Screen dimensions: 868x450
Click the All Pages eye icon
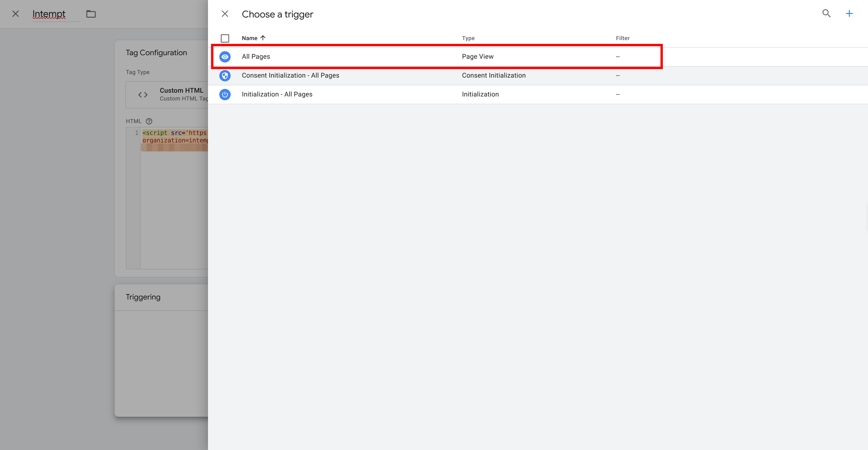pyautogui.click(x=225, y=57)
